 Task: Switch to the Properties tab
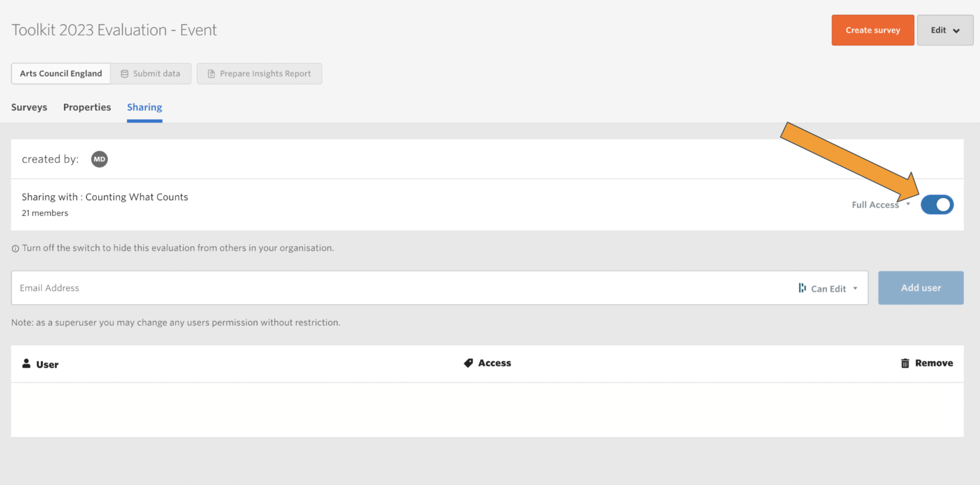click(87, 107)
